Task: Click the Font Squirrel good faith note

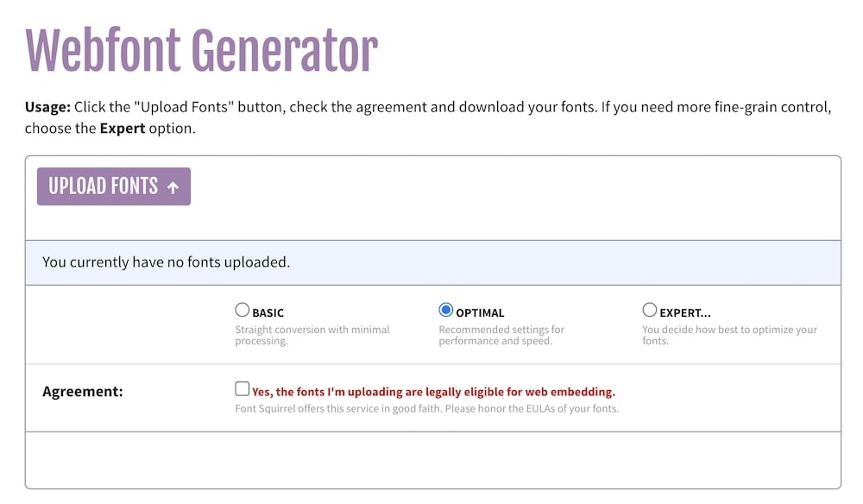Action: tap(426, 408)
